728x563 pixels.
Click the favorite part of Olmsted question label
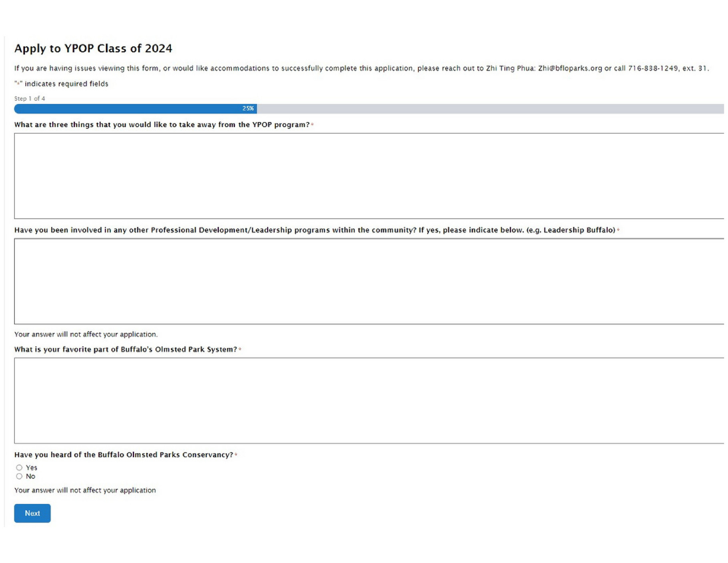pyautogui.click(x=126, y=350)
